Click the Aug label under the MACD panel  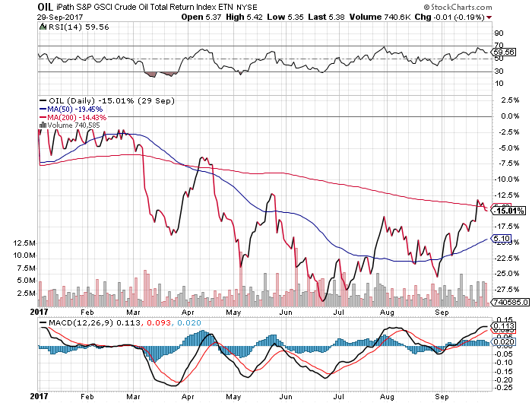(x=387, y=397)
